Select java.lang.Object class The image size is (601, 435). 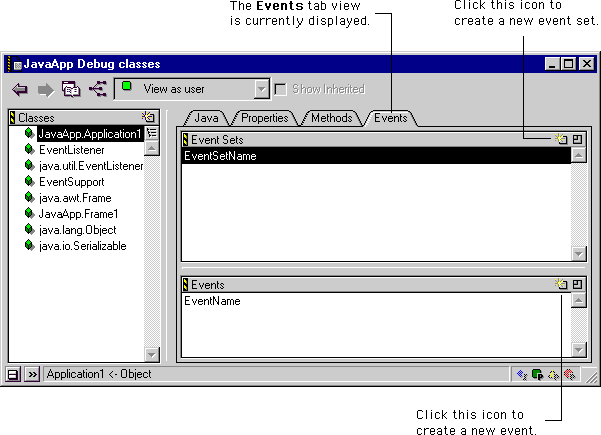click(78, 230)
